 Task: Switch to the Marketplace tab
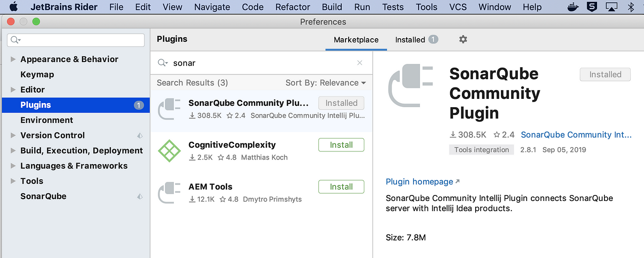point(356,40)
